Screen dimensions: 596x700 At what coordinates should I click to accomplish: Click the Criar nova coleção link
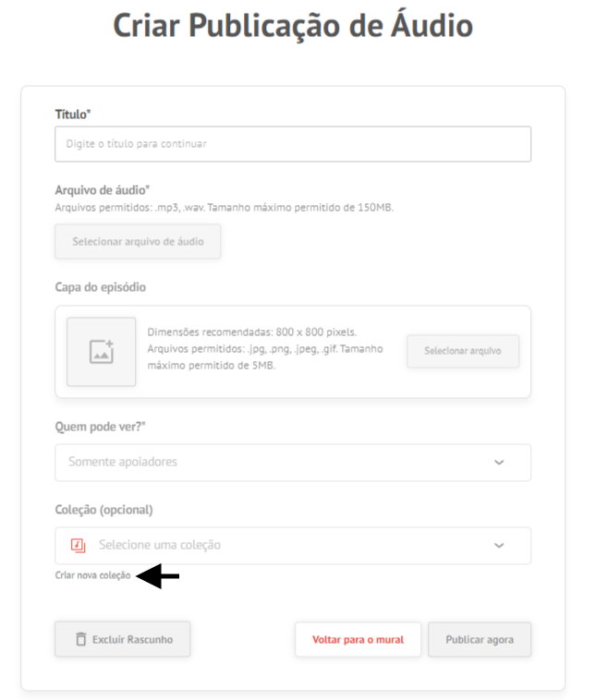pyautogui.click(x=93, y=575)
